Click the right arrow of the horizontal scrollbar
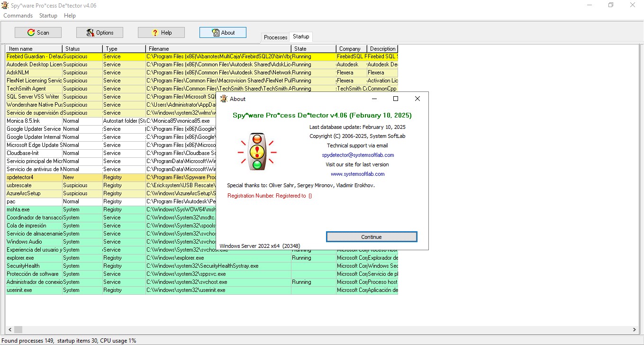644x345 pixels. coord(635,329)
